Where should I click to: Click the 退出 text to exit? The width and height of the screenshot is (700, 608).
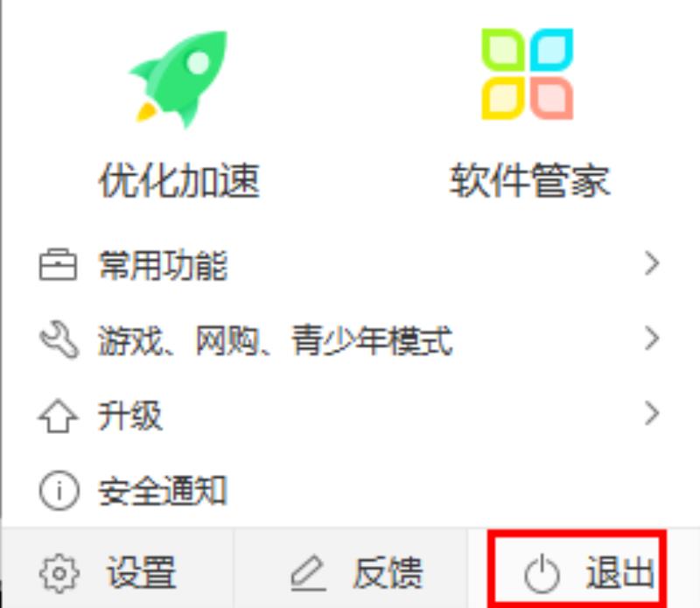tap(621, 573)
